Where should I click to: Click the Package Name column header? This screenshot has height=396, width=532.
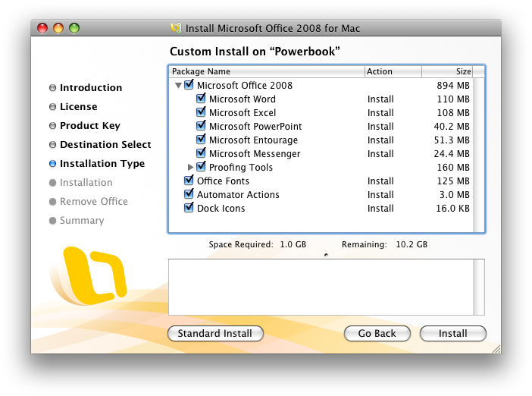267,71
